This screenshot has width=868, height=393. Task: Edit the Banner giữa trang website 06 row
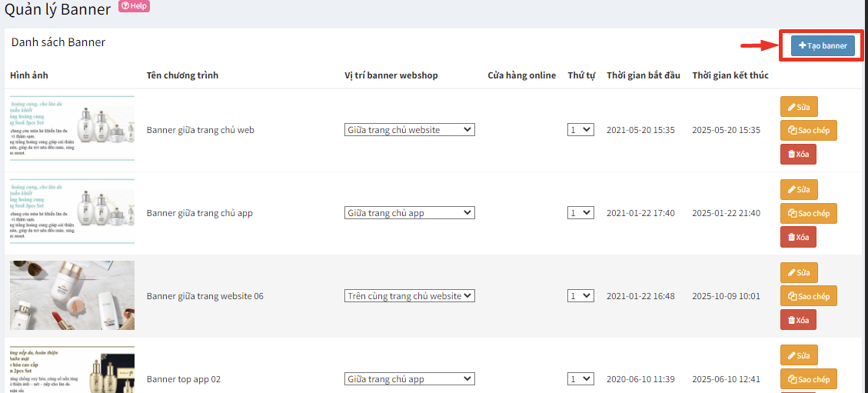[799, 272]
